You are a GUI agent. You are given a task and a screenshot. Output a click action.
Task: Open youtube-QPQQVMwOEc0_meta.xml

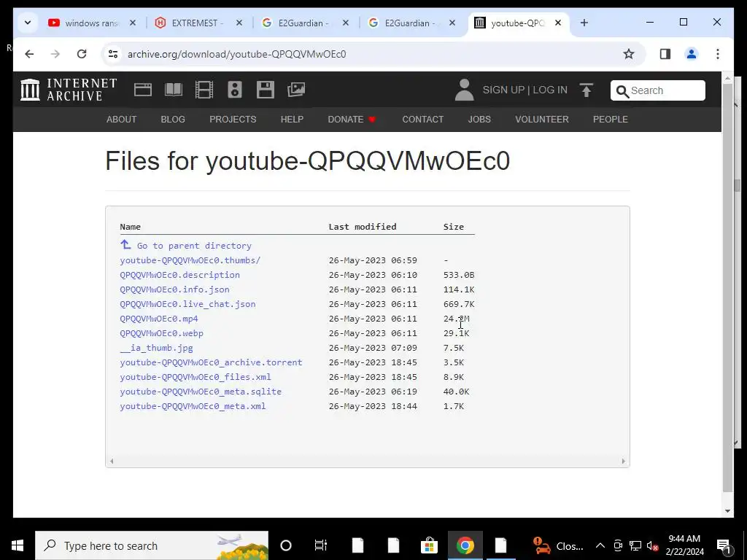193,406
